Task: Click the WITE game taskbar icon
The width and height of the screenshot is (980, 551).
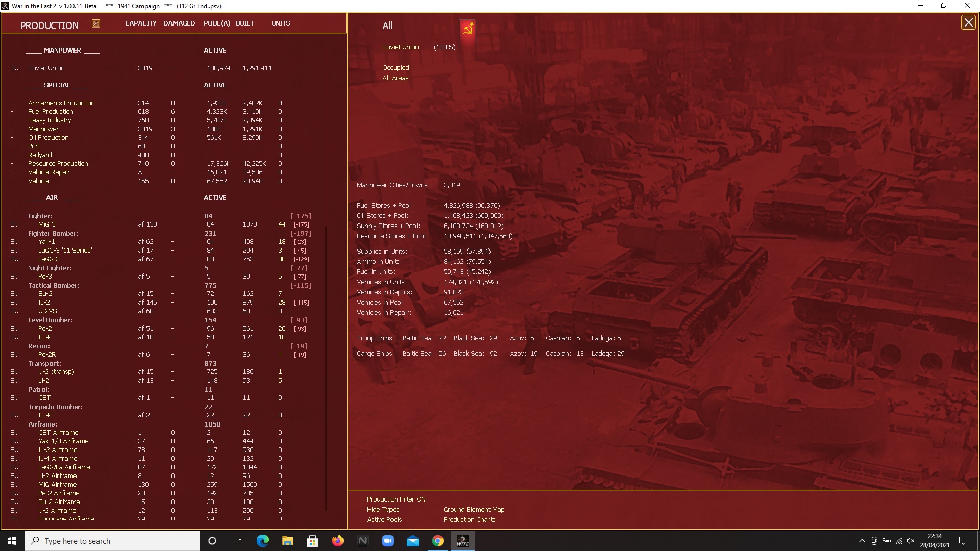Action: (462, 541)
